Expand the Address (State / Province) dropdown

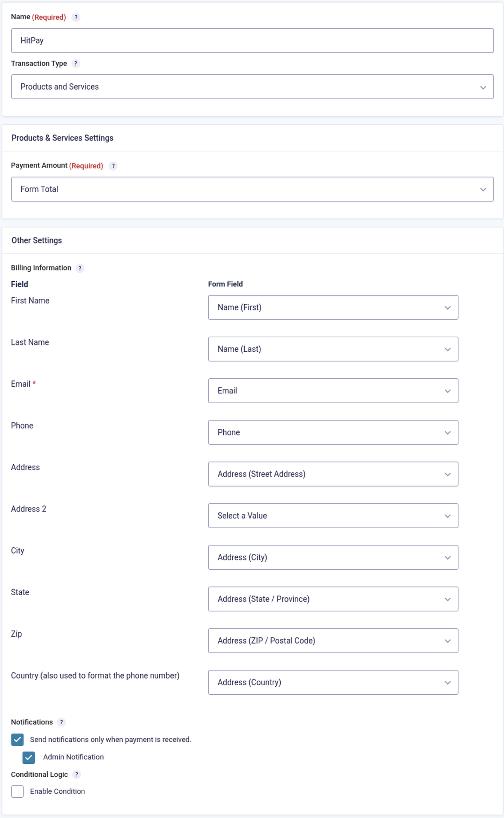point(333,599)
